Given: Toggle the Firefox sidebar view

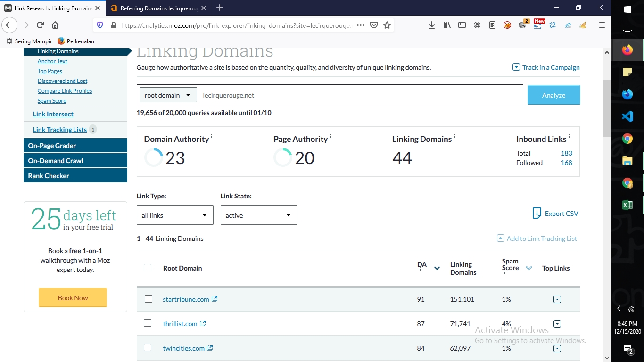Looking at the screenshot, I should (462, 25).
